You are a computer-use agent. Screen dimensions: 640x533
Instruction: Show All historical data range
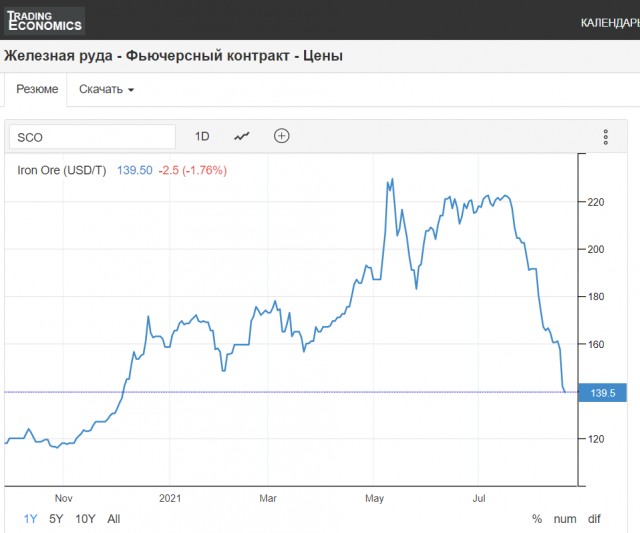point(113,519)
